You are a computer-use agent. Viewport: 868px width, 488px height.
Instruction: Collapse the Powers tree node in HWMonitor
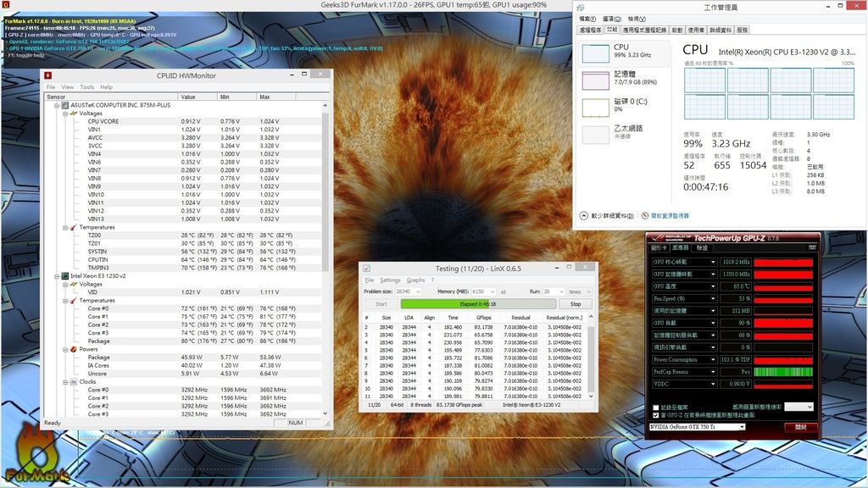point(65,349)
